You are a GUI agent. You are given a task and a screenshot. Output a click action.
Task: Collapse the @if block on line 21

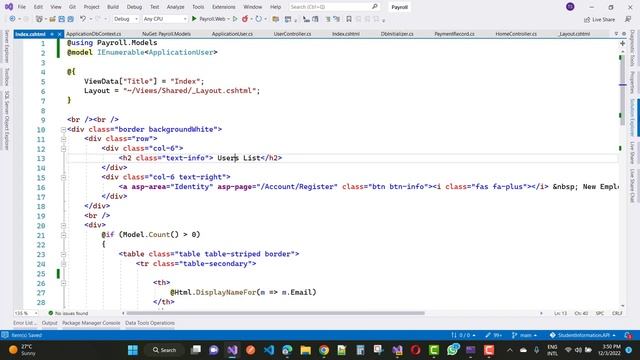63,235
